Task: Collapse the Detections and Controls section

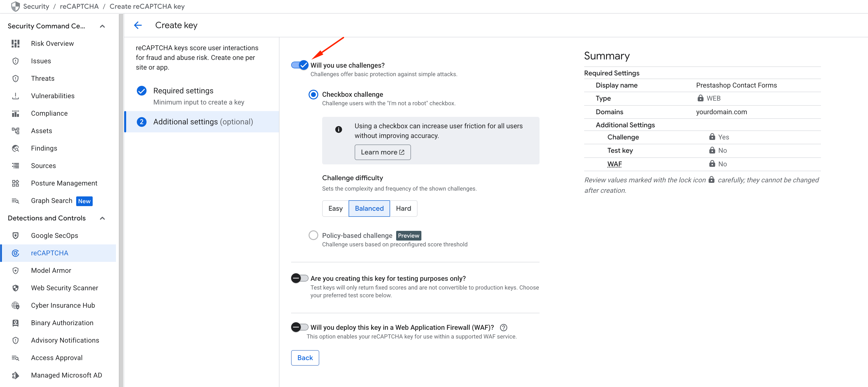Action: (x=102, y=218)
